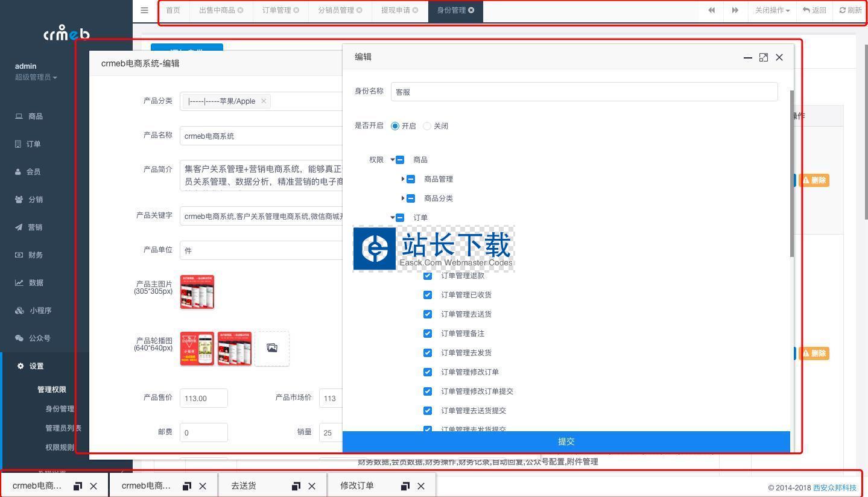The width and height of the screenshot is (868, 497).
Task: Close the 修改订单 minimized window
Action: [x=421, y=486]
